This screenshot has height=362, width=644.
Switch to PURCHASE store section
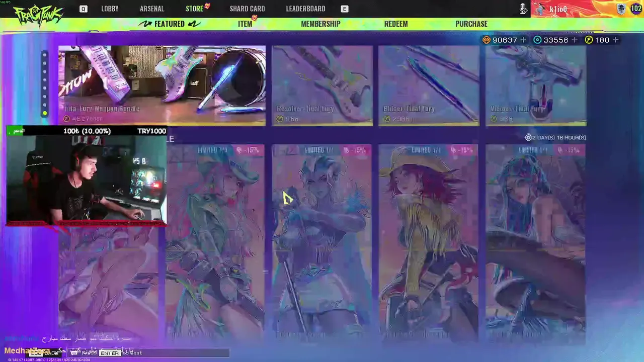tap(471, 24)
